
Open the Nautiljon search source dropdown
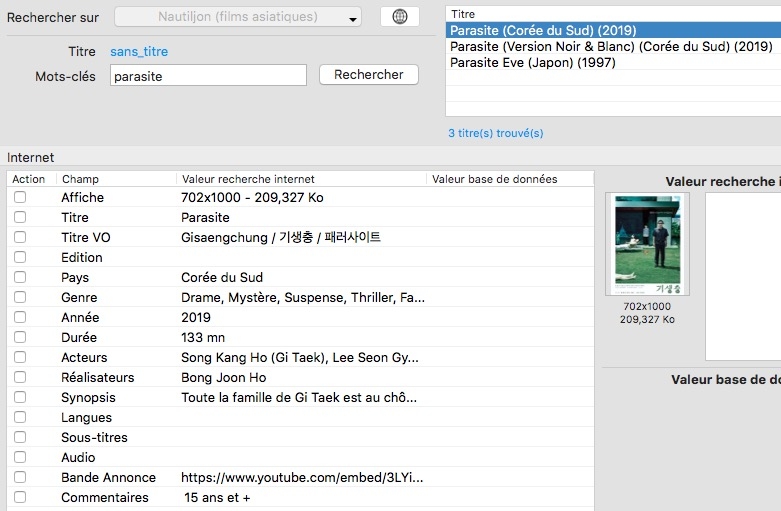point(238,17)
